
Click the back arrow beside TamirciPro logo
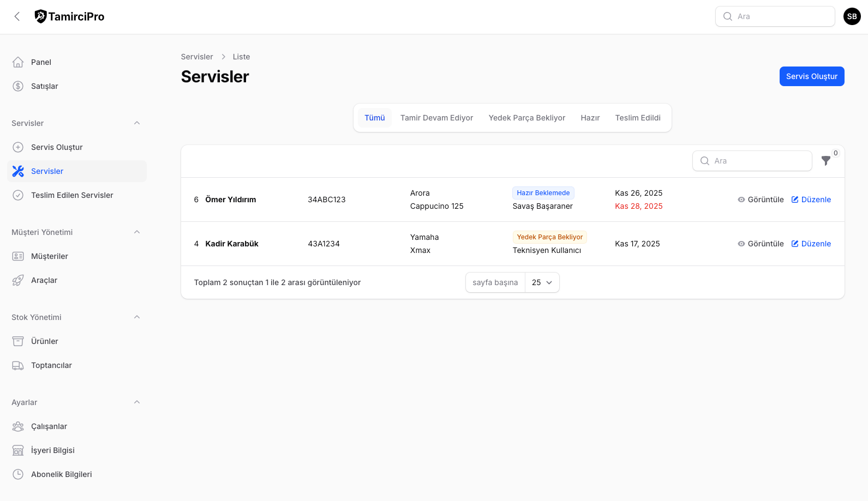click(x=17, y=16)
